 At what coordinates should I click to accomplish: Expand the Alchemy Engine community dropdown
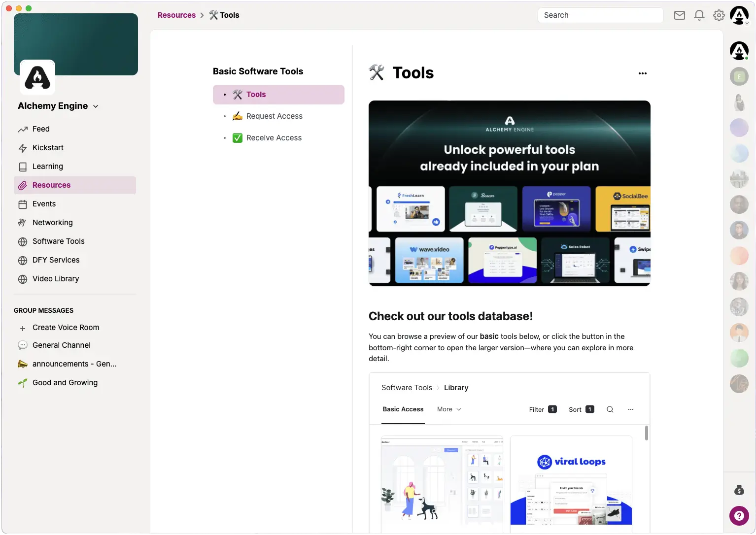[96, 106]
